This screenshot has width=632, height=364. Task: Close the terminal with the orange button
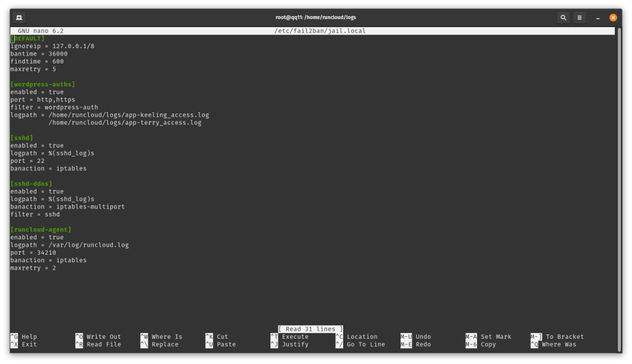pyautogui.click(x=612, y=17)
